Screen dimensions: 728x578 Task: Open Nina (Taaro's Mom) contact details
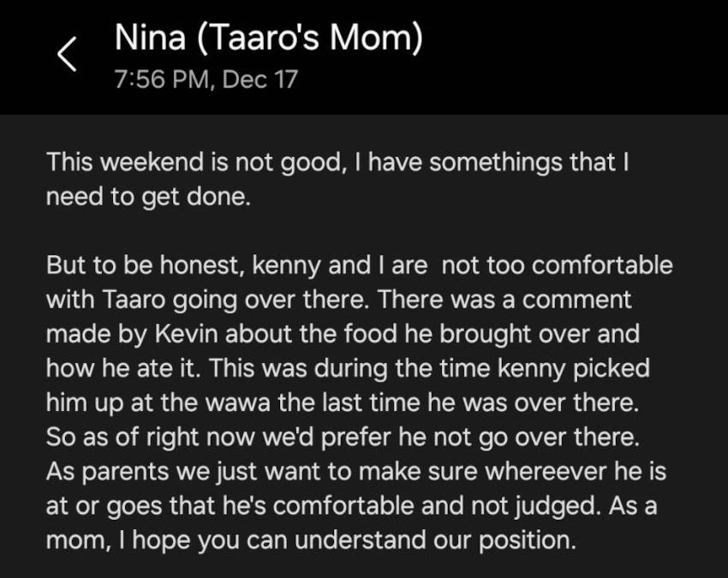tap(268, 39)
